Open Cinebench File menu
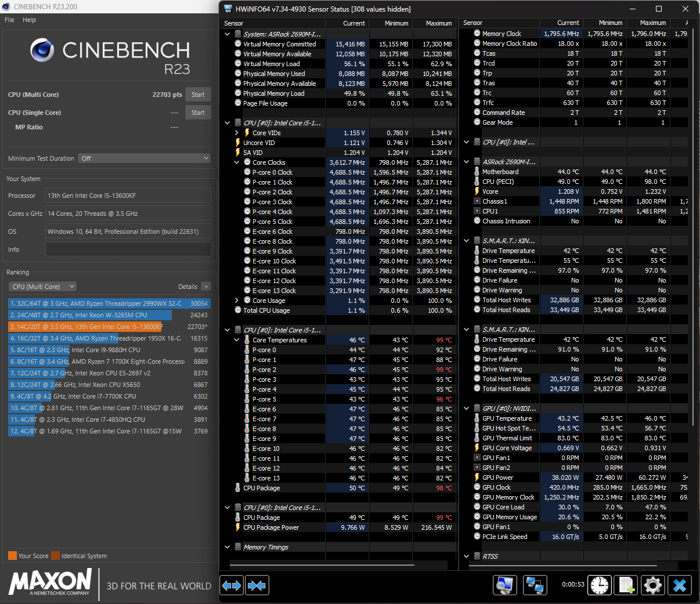 [x=9, y=20]
